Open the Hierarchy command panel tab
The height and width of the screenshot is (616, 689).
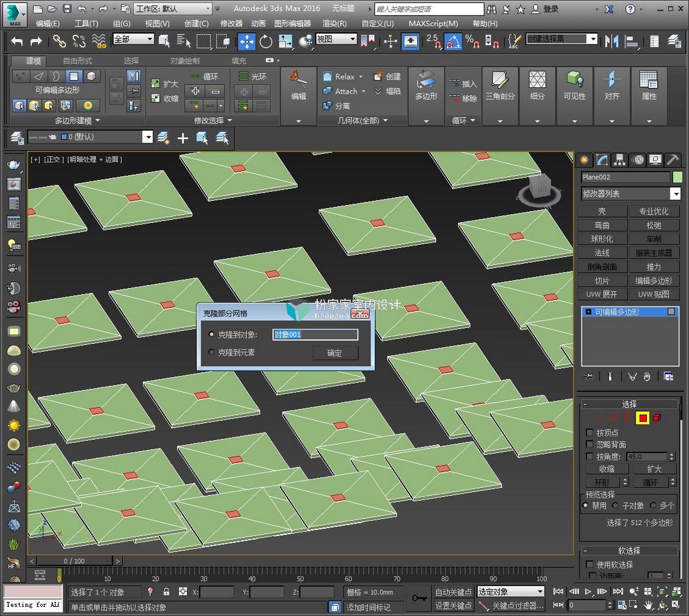tap(620, 160)
